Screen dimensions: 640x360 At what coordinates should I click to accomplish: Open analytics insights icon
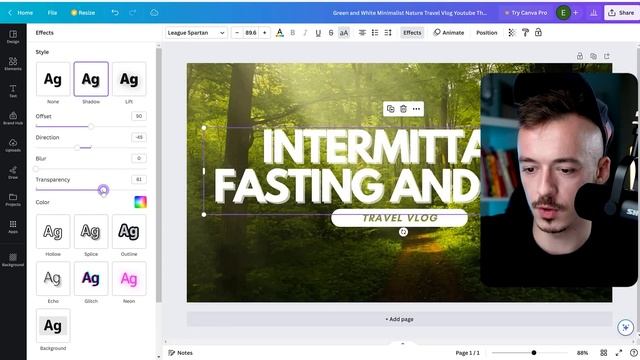pyautogui.click(x=593, y=13)
